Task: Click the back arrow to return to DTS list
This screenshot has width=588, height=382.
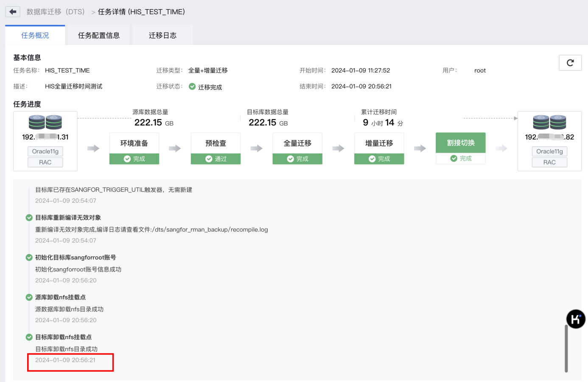Action: [x=12, y=11]
